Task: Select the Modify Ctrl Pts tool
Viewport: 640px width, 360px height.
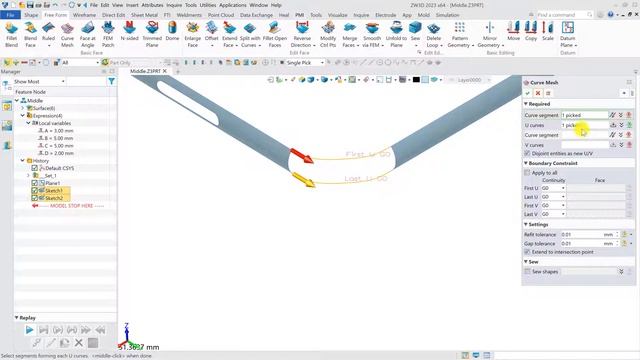Action: pos(328,34)
